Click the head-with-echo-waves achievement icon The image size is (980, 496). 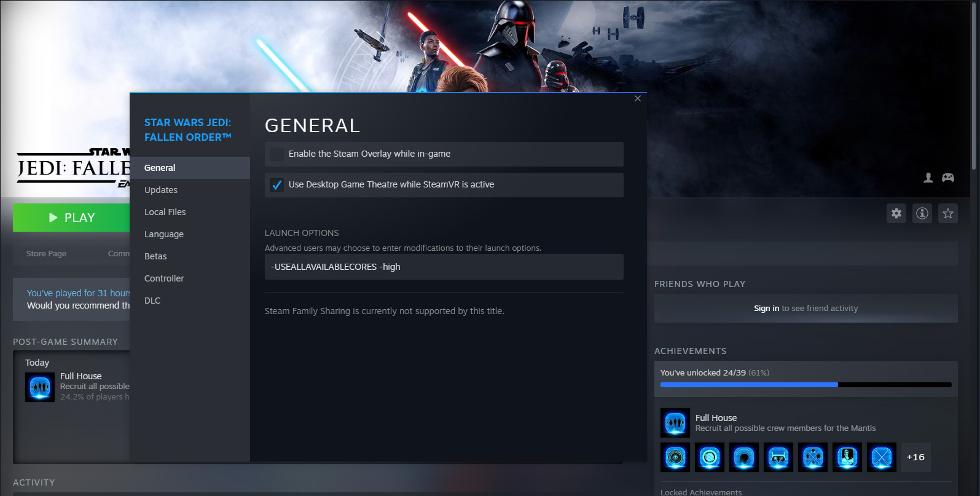(x=744, y=457)
